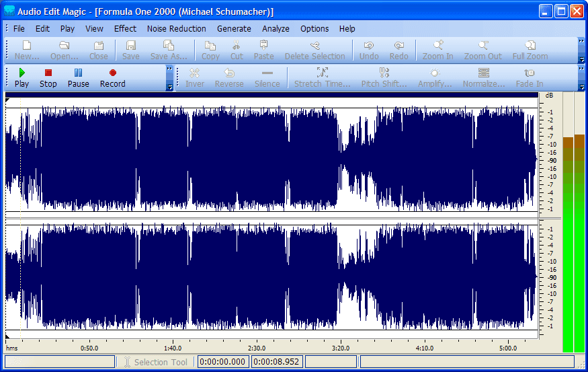588x372 pixels.
Task: Expand effects toolbar overflow chevron
Action: click(x=581, y=69)
